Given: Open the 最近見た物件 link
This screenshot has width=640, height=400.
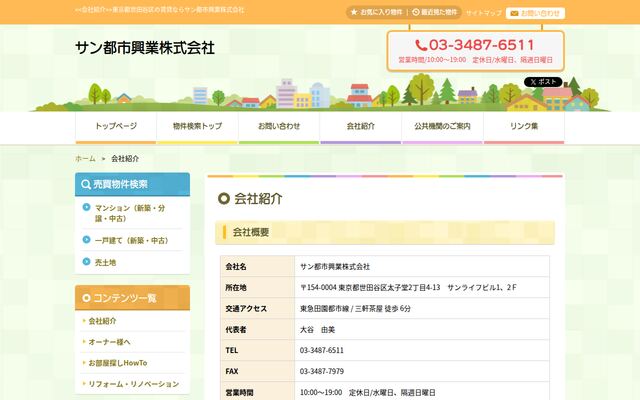Looking at the screenshot, I should tap(439, 12).
